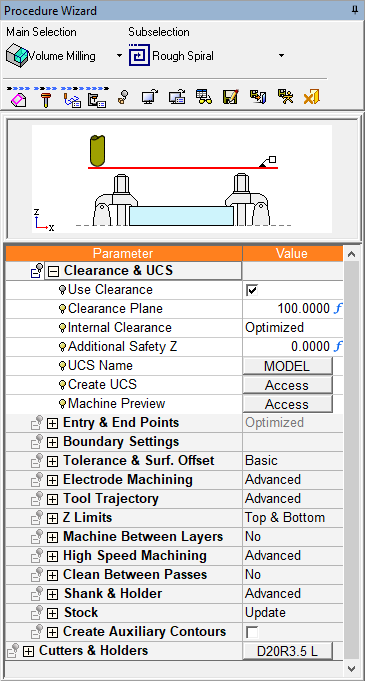Image resolution: width=365 pixels, height=681 pixels.
Task: Click the D20R3.5 L cutter button
Action: (287, 651)
